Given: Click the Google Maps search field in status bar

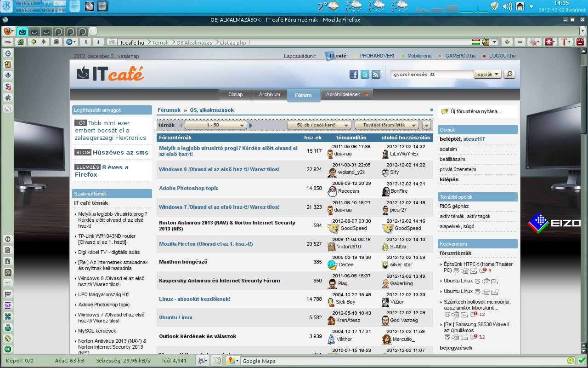Looking at the screenshot, I should (402, 361).
